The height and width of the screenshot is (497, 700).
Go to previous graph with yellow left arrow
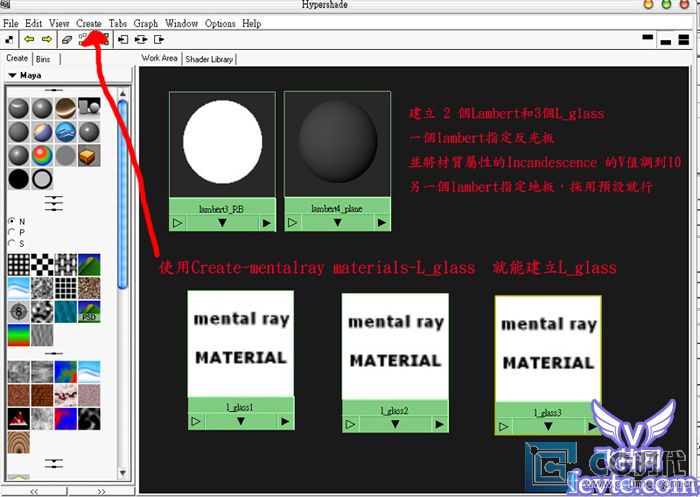point(29,39)
